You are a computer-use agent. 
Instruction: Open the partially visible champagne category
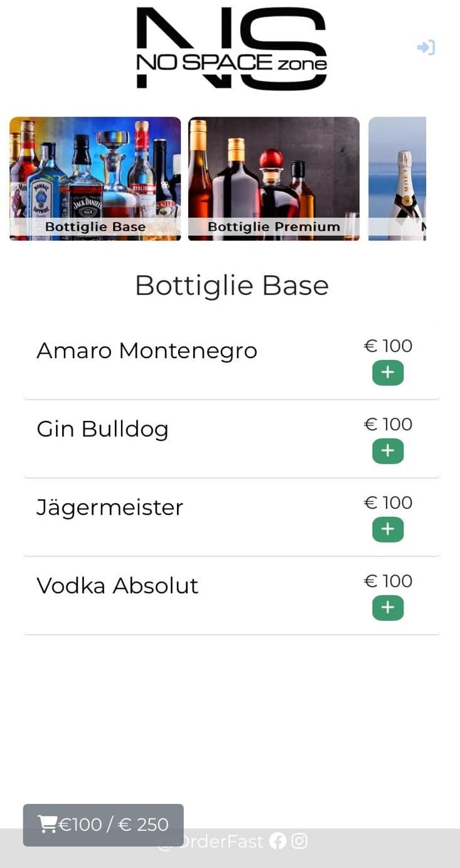pyautogui.click(x=397, y=178)
